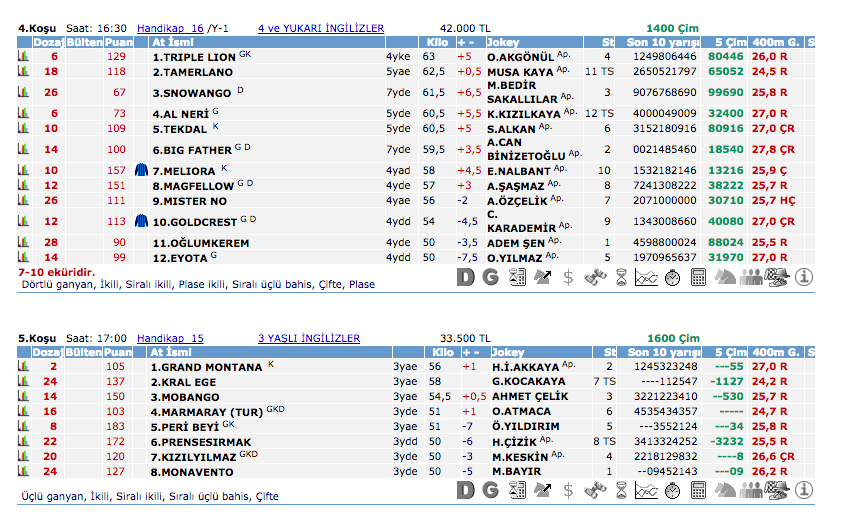Click the Jokey column header in race 5
The height and width of the screenshot is (519, 842).
point(508,352)
